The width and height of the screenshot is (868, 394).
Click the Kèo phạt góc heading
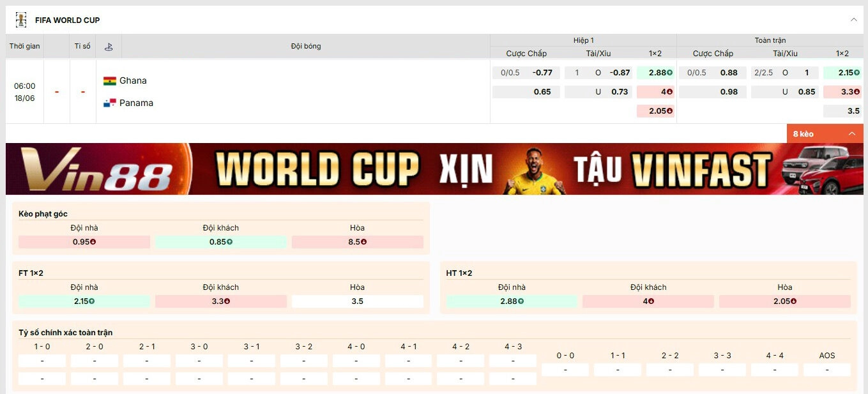(x=43, y=214)
